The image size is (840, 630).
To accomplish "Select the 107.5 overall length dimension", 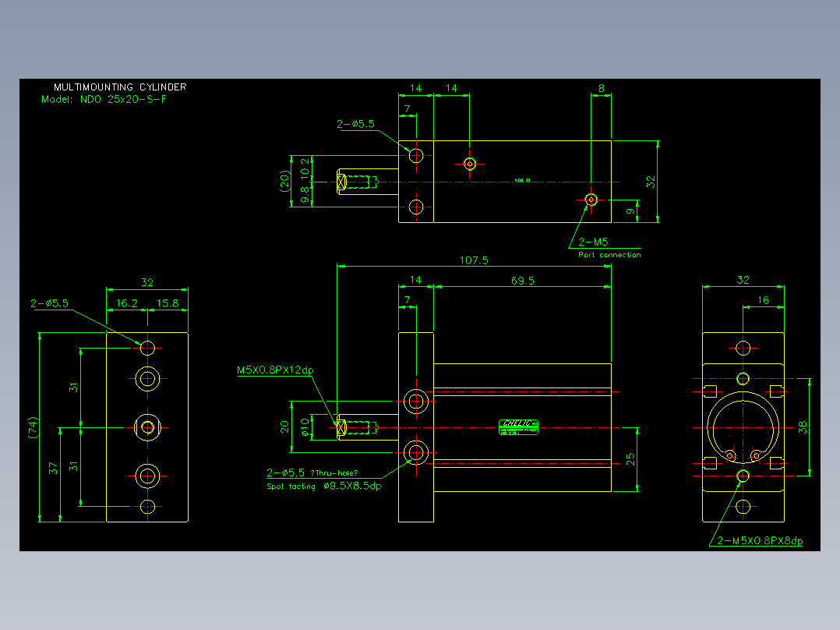I will [474, 260].
